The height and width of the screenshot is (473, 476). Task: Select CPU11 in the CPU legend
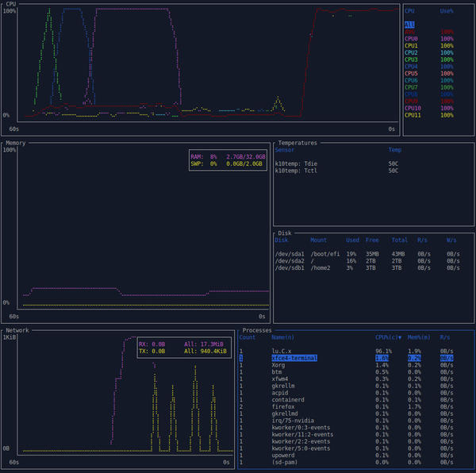tap(429, 115)
